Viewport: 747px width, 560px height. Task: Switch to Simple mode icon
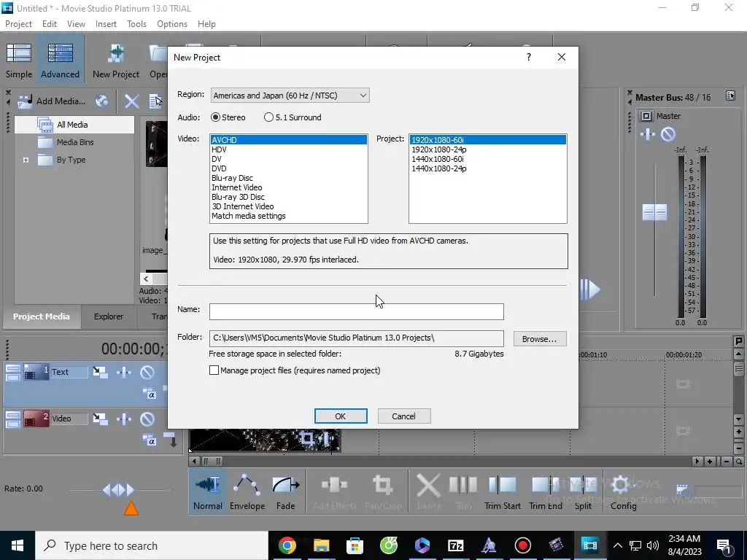tap(19, 60)
